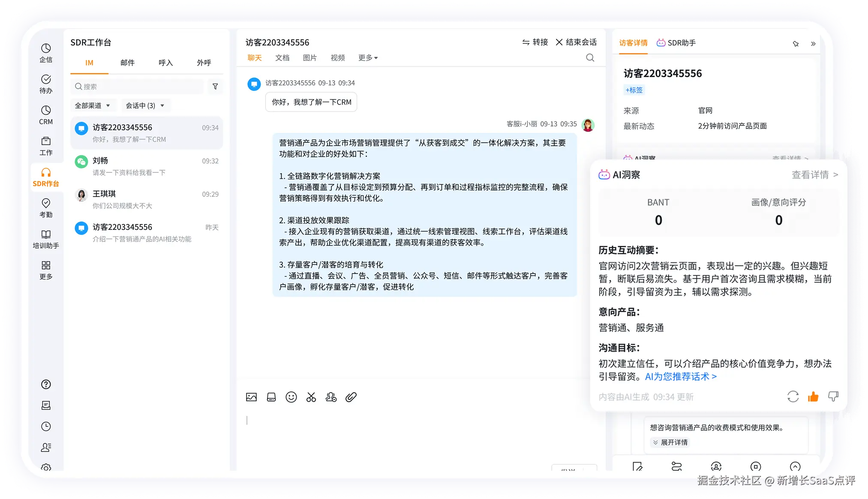
Task: Pin the visitor details panel
Action: [x=796, y=44]
